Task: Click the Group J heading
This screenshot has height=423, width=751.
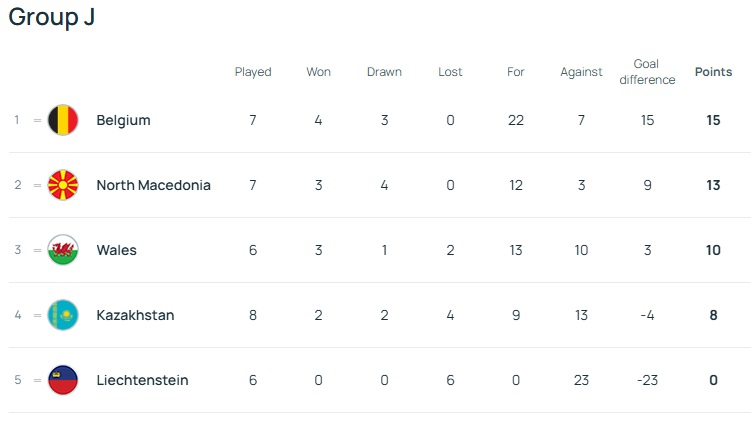Action: [x=52, y=18]
